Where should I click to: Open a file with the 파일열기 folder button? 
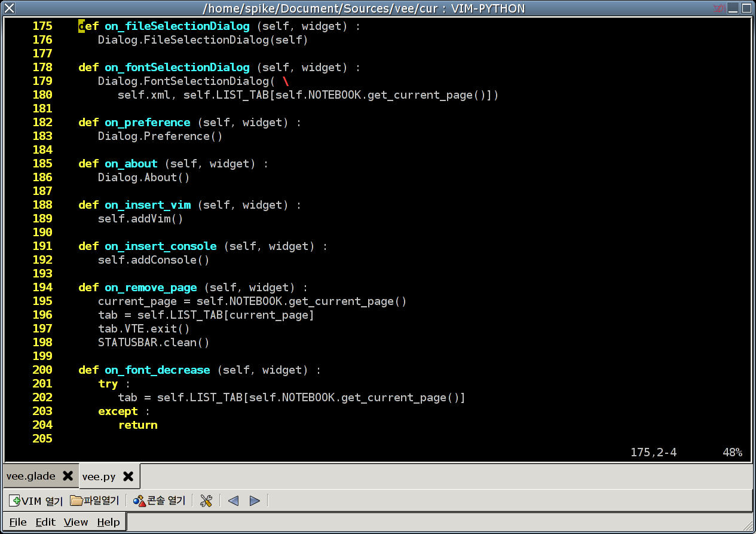coord(94,501)
